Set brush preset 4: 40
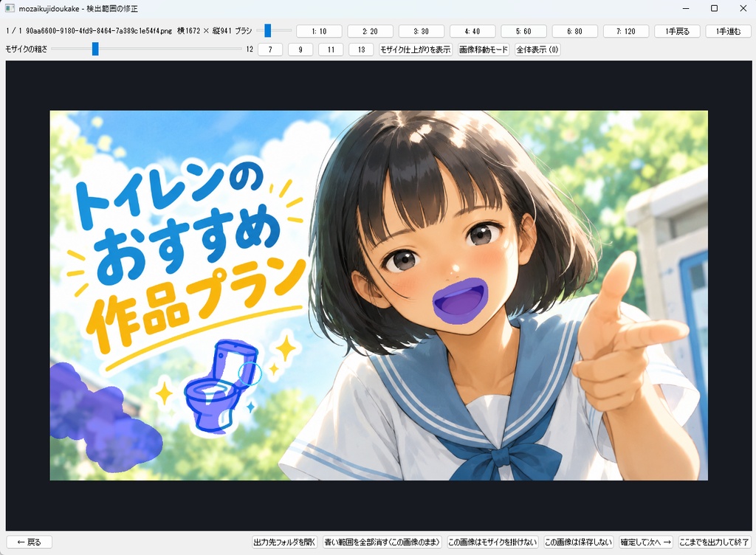 [472, 31]
